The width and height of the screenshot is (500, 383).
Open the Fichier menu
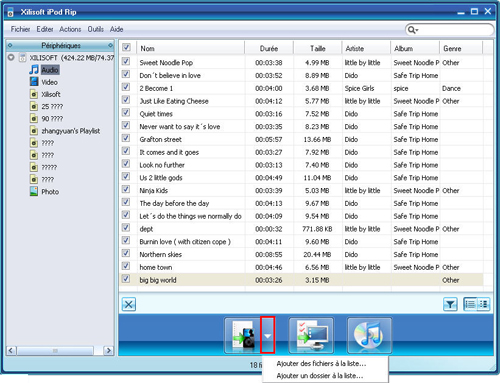pos(20,29)
